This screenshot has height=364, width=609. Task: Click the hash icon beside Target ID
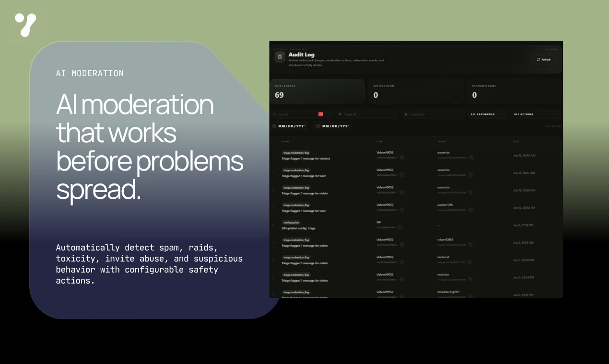coord(340,114)
